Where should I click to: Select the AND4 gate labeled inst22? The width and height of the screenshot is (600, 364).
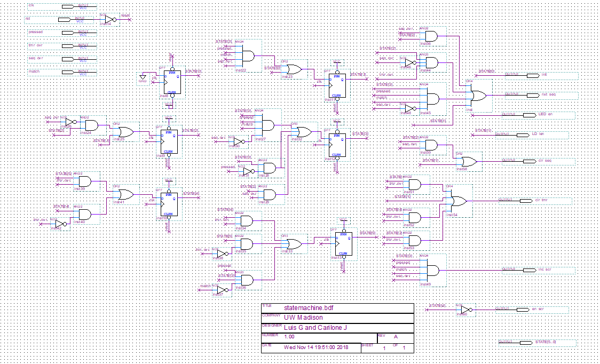tap(248, 56)
